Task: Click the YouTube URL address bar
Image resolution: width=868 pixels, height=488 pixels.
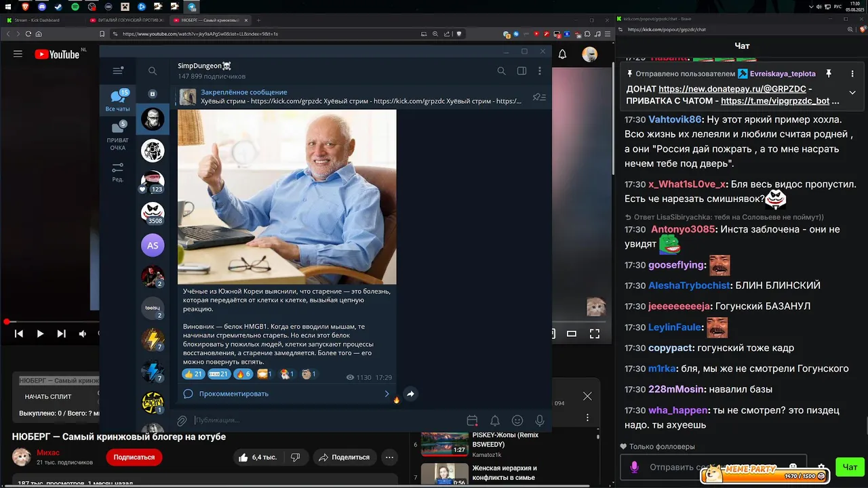Action: click(x=264, y=34)
